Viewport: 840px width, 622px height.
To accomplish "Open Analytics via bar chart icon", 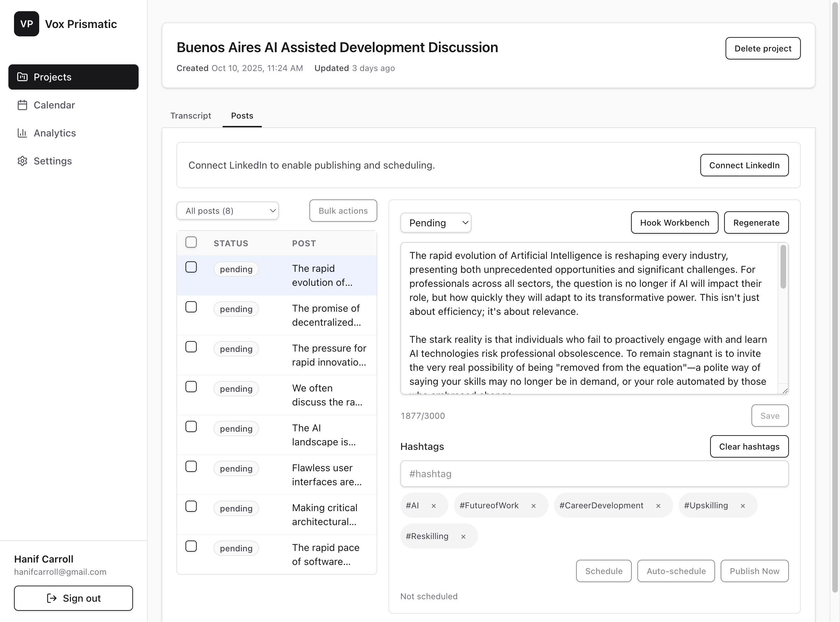I will point(23,133).
